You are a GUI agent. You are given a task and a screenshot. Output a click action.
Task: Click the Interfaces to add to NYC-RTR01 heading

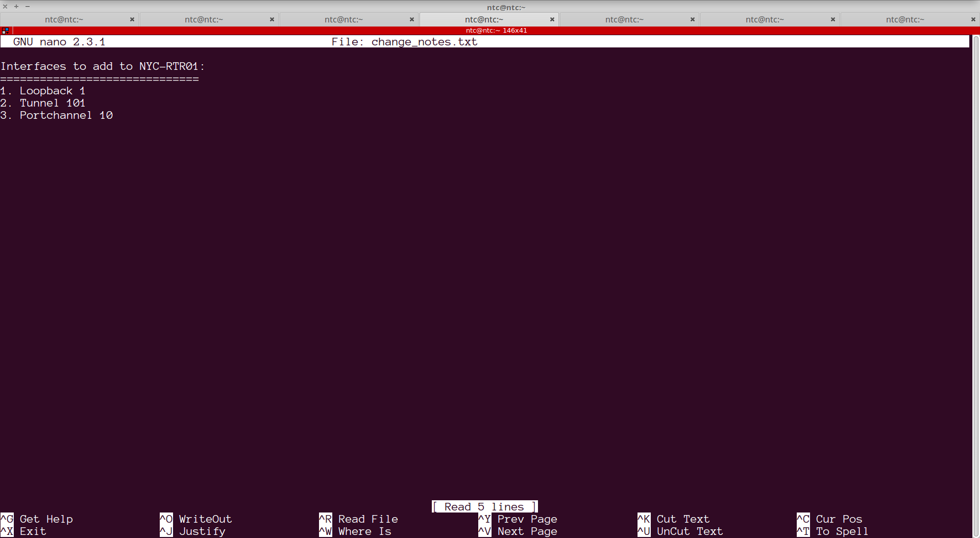point(102,66)
